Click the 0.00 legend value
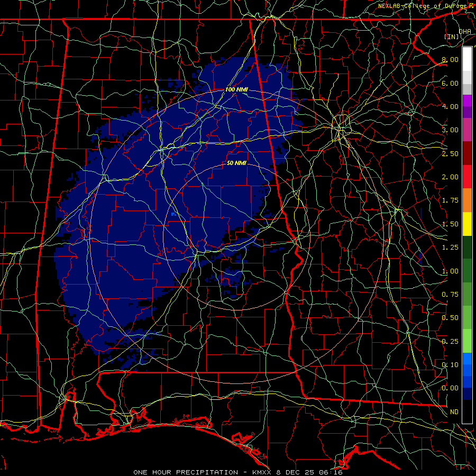Image resolution: width=476 pixels, height=476 pixels. pyautogui.click(x=450, y=388)
